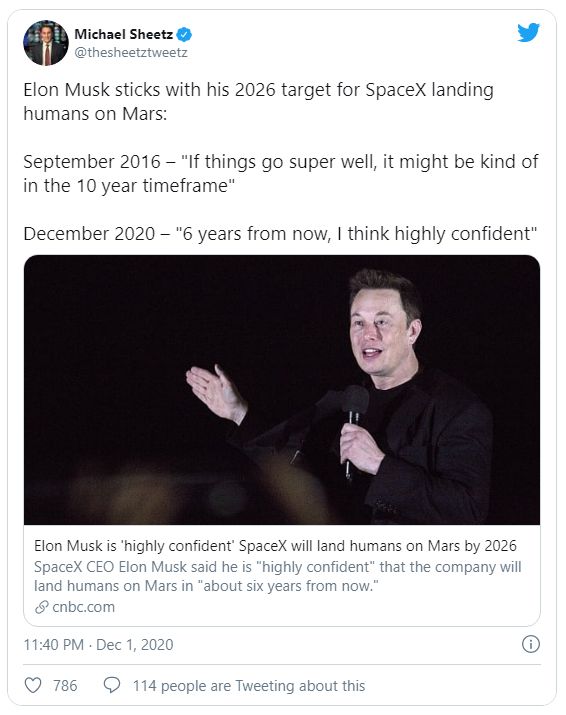Click the Twitter bird logo
Viewport: 566px width, 715px height.
click(529, 32)
